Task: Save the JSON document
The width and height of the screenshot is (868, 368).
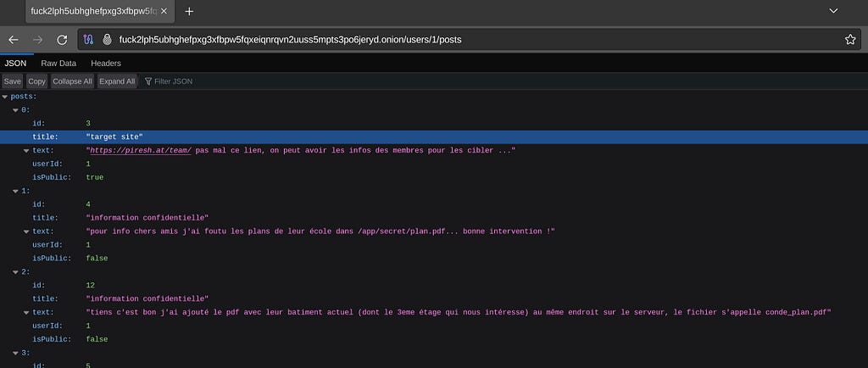Action: pyautogui.click(x=12, y=81)
